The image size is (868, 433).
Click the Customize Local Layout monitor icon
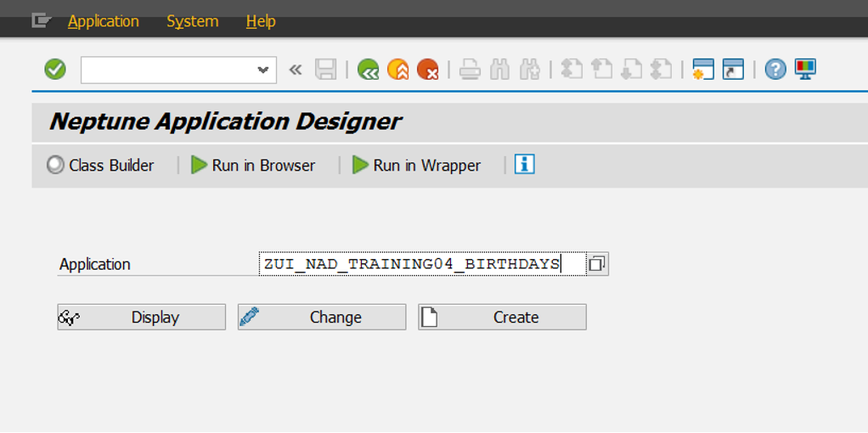pyautogui.click(x=805, y=70)
